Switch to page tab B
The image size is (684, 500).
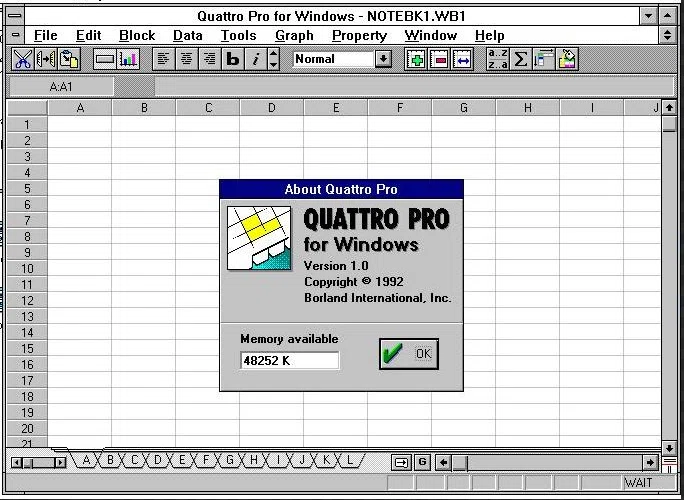click(110, 460)
